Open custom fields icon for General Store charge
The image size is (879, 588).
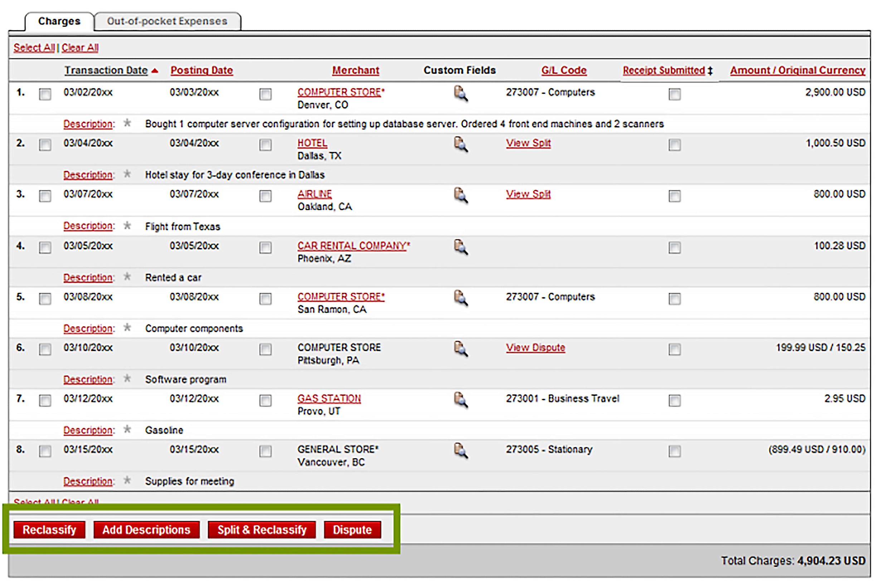pyautogui.click(x=460, y=451)
